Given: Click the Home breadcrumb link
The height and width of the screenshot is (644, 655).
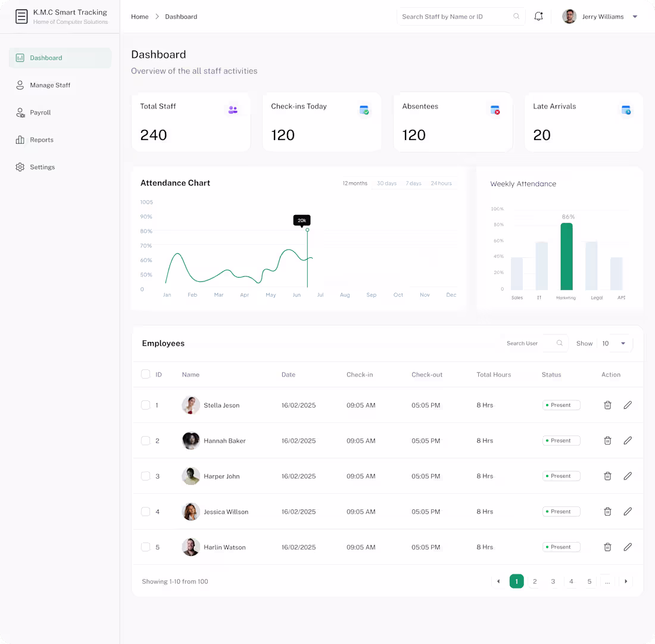Looking at the screenshot, I should point(139,17).
